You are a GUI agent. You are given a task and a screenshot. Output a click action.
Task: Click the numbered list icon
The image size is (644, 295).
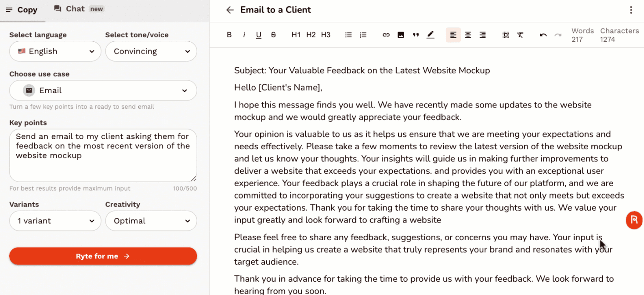(x=363, y=35)
